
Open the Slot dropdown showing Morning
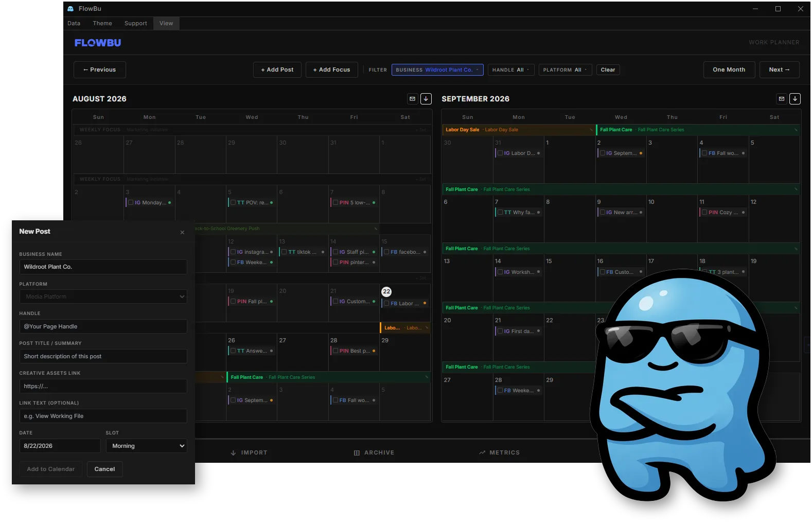(x=146, y=446)
